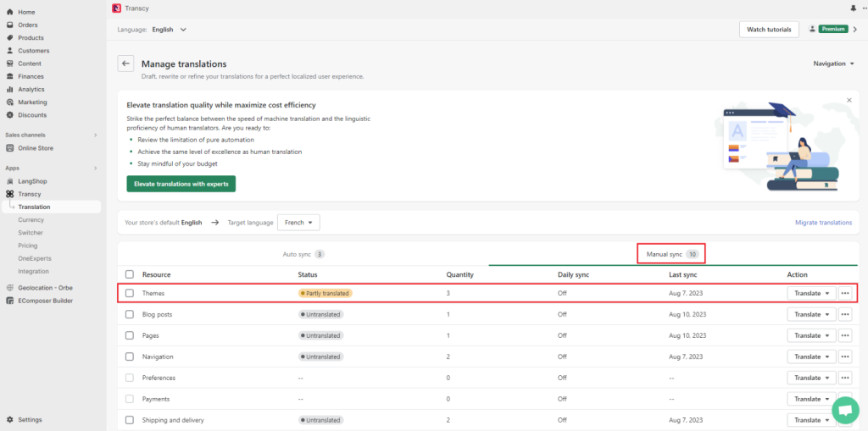Screen dimensions: 868x431
Task: Open more actions for Preferences row
Action: click(x=845, y=378)
